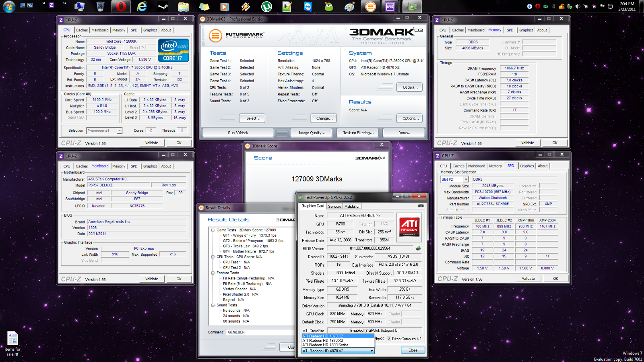The height and width of the screenshot is (362, 644).
Task: Select GT1 - Wings of Fury result row
Action: coord(250,236)
